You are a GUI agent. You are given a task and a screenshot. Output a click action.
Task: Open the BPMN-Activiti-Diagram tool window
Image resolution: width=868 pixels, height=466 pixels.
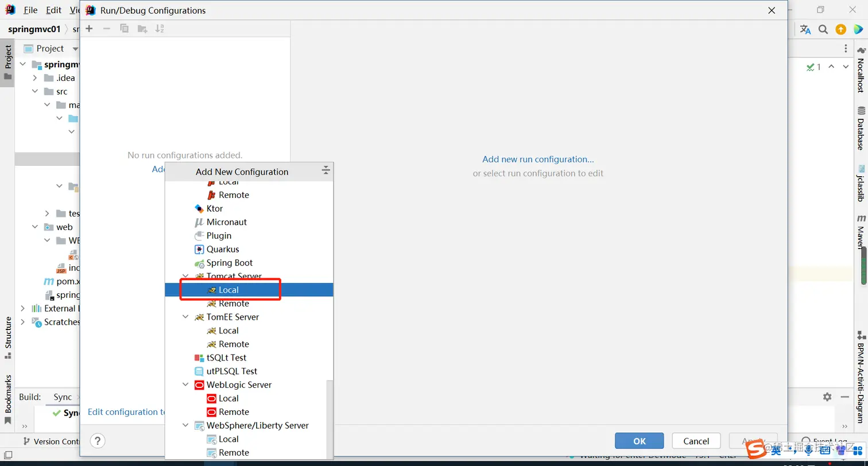(861, 377)
